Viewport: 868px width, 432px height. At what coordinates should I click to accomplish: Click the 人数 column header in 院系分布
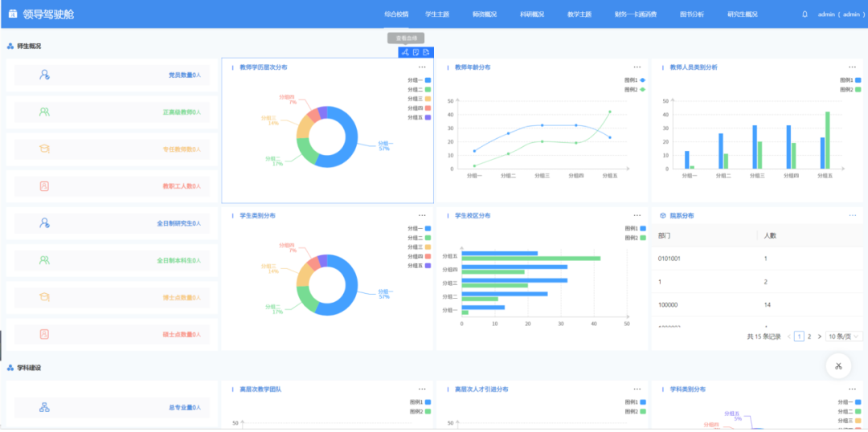point(769,235)
